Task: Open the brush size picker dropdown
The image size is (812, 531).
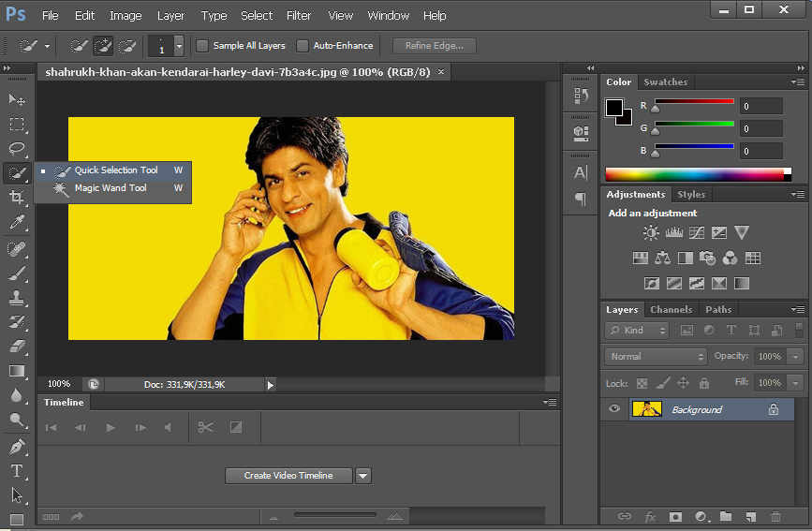Action: 179,46
